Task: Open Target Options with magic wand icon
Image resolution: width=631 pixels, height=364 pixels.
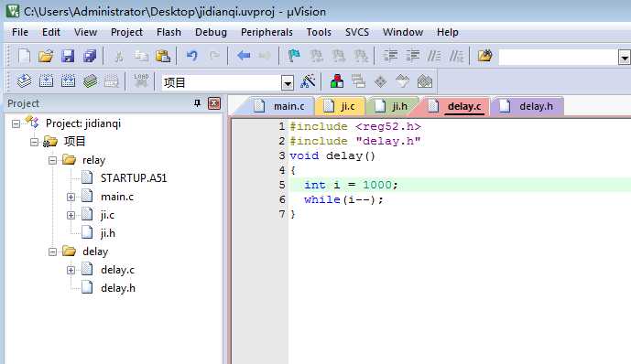Action: 308,81
